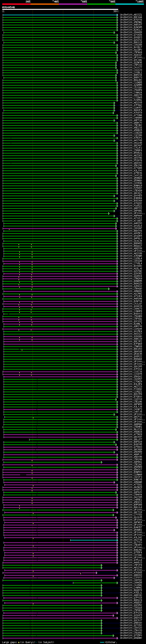Screen dimensions: 146x644
Task: Open hit UniRef100_B2ANL7
Action: (x=131, y=324)
